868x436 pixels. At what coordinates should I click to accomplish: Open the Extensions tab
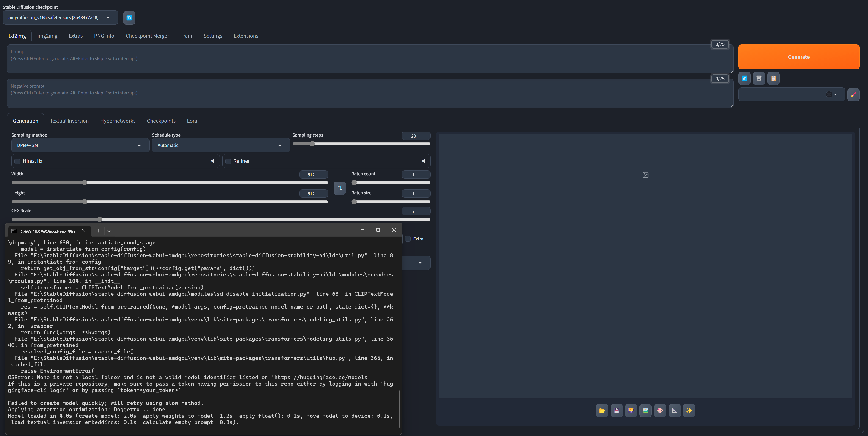point(246,36)
